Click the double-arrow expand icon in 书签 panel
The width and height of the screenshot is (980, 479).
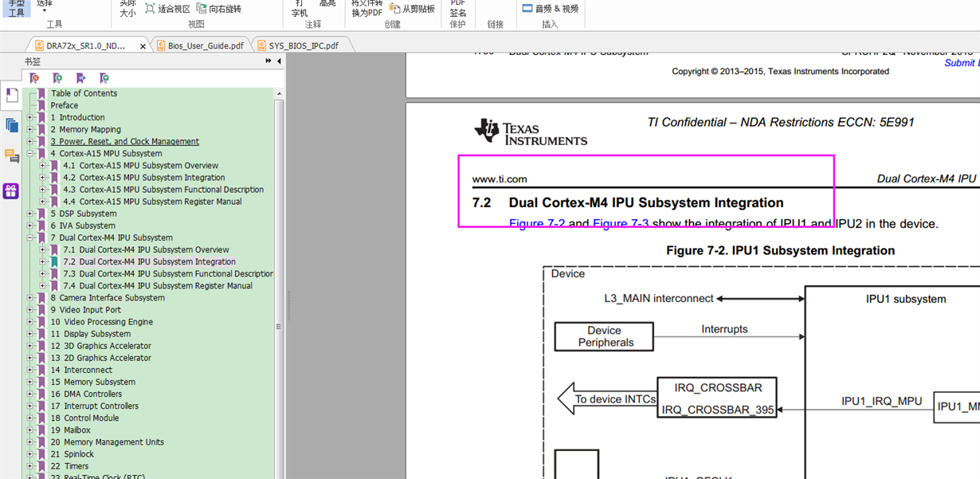pos(269,61)
